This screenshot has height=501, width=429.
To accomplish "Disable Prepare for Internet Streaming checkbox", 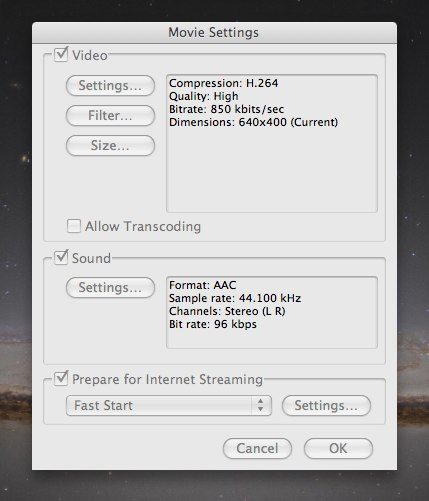I will [61, 378].
